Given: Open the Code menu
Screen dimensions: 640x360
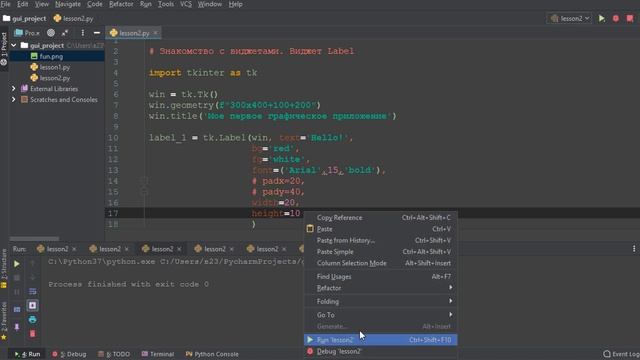Looking at the screenshot, I should point(95,4).
